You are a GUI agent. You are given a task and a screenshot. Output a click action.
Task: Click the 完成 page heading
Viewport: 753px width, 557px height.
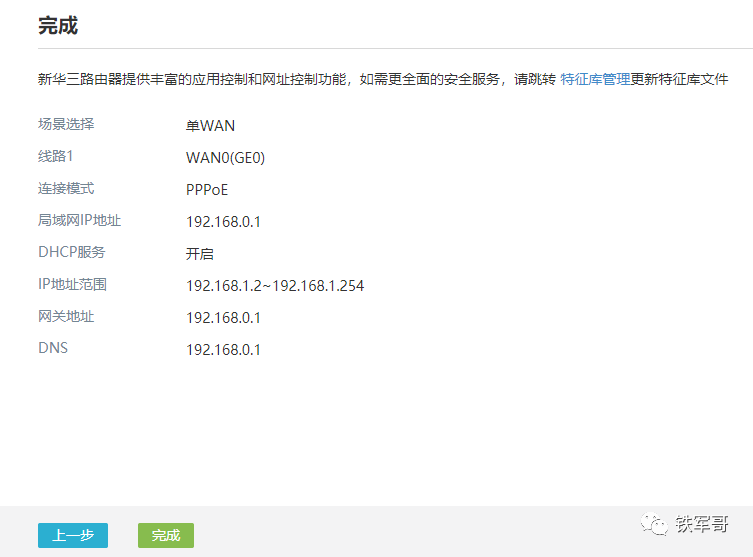[58, 26]
